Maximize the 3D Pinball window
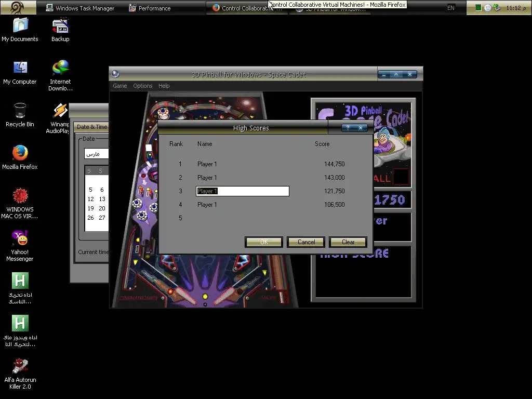Image resolution: width=532 pixels, height=399 pixels. pos(396,74)
